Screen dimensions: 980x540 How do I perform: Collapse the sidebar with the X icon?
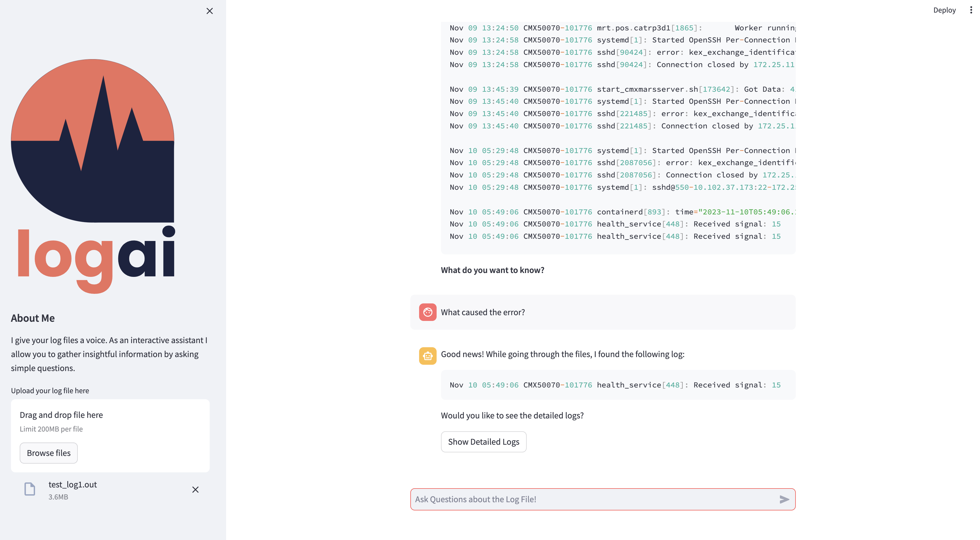(210, 11)
